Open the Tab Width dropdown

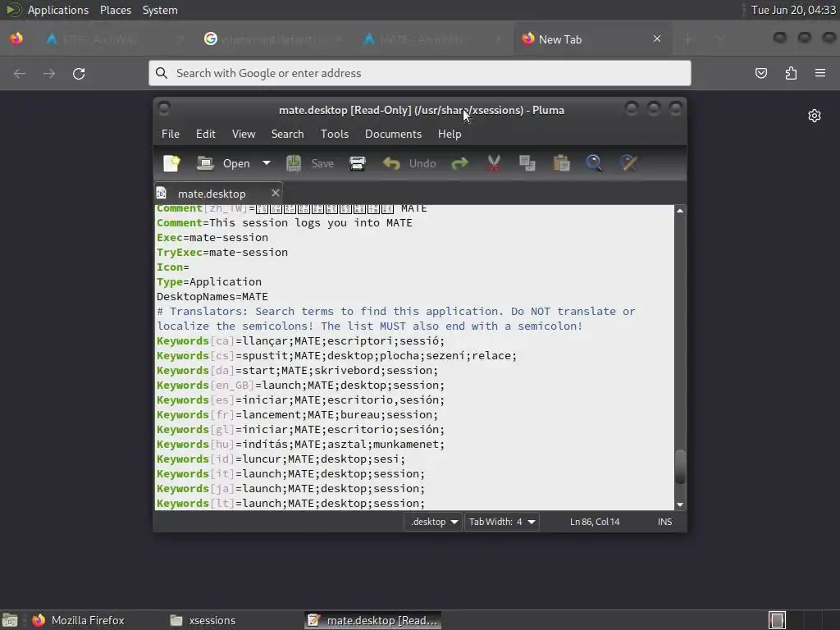point(501,522)
